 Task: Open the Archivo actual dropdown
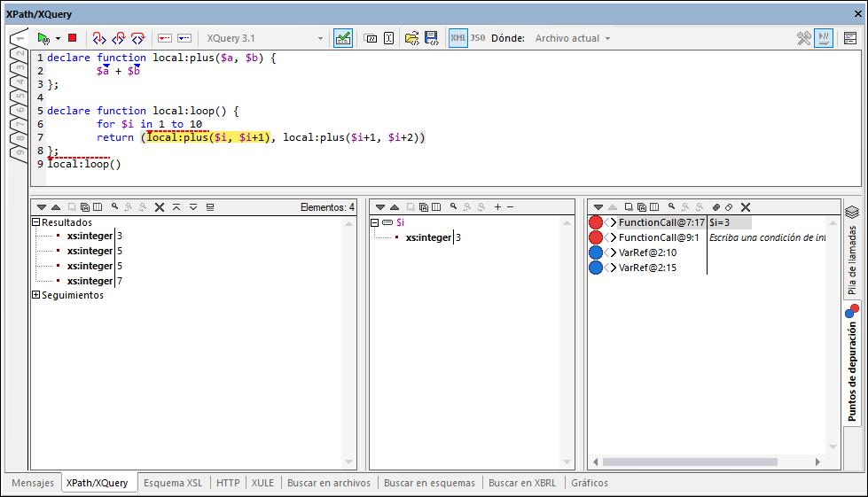[x=573, y=38]
